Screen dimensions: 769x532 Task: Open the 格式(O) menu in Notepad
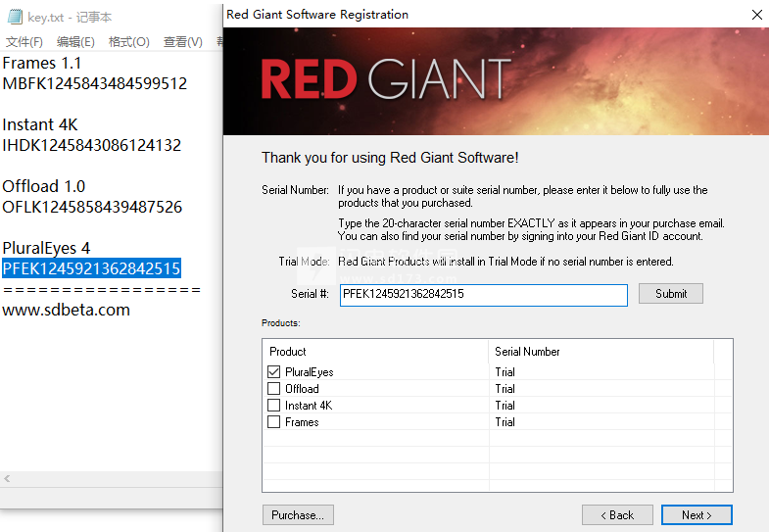click(128, 42)
